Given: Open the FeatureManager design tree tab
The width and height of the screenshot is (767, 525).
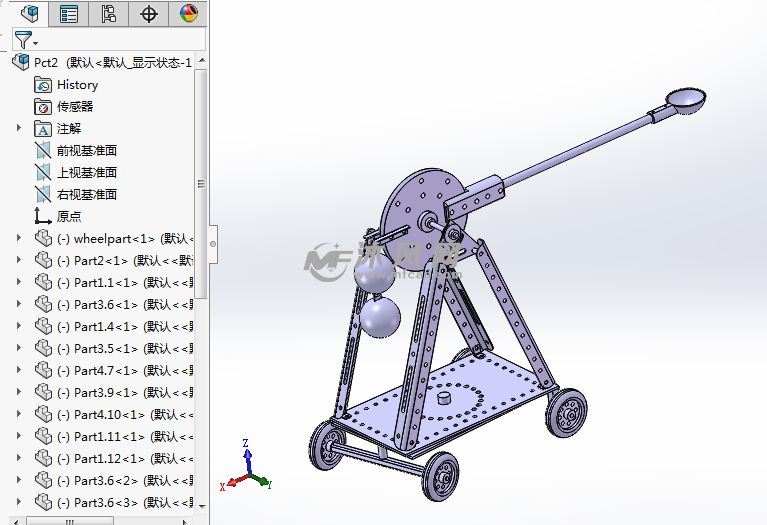Looking at the screenshot, I should (29, 13).
